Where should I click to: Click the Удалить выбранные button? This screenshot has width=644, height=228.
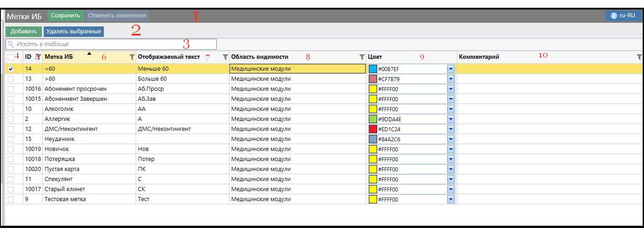tap(74, 31)
